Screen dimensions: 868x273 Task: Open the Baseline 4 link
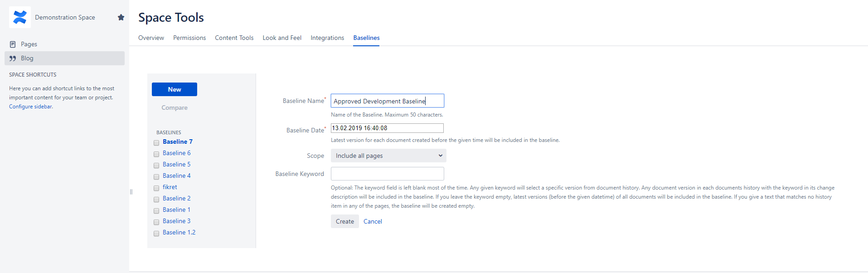click(x=176, y=175)
